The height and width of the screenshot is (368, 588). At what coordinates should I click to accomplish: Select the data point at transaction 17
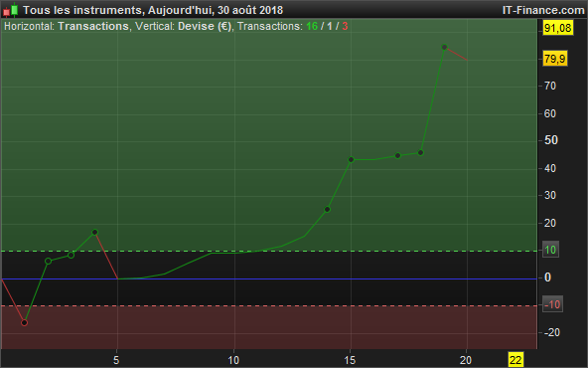398,155
